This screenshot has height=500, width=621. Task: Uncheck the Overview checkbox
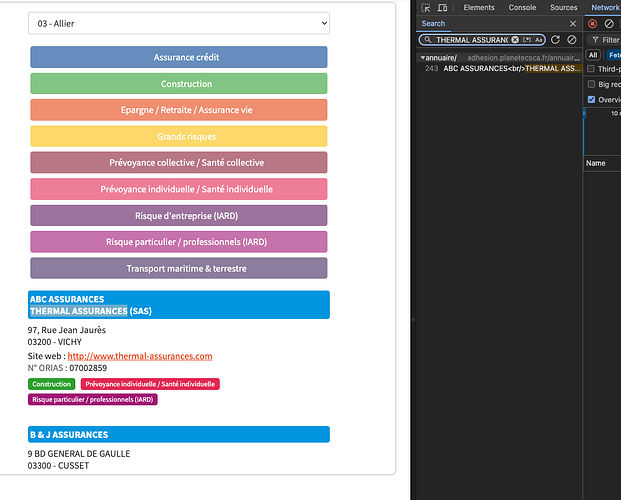[x=591, y=99]
